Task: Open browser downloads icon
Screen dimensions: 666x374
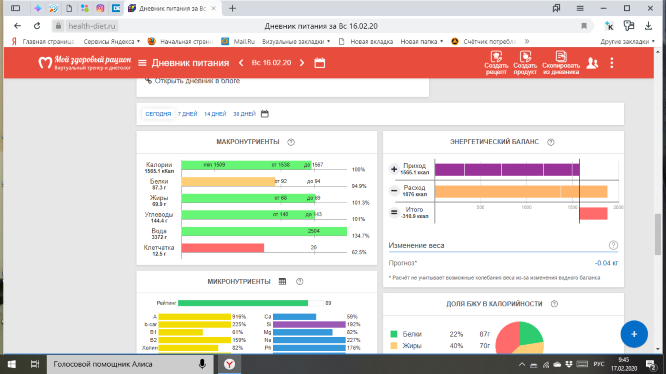Action: (x=648, y=26)
